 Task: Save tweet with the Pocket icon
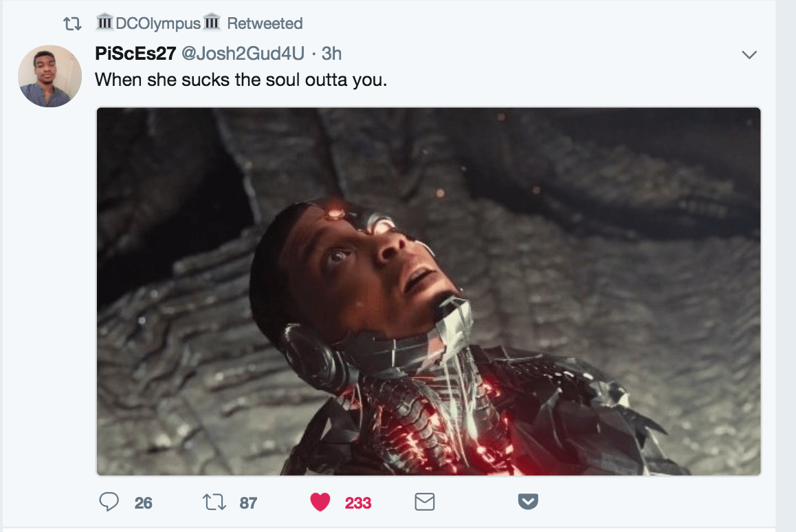point(528,502)
